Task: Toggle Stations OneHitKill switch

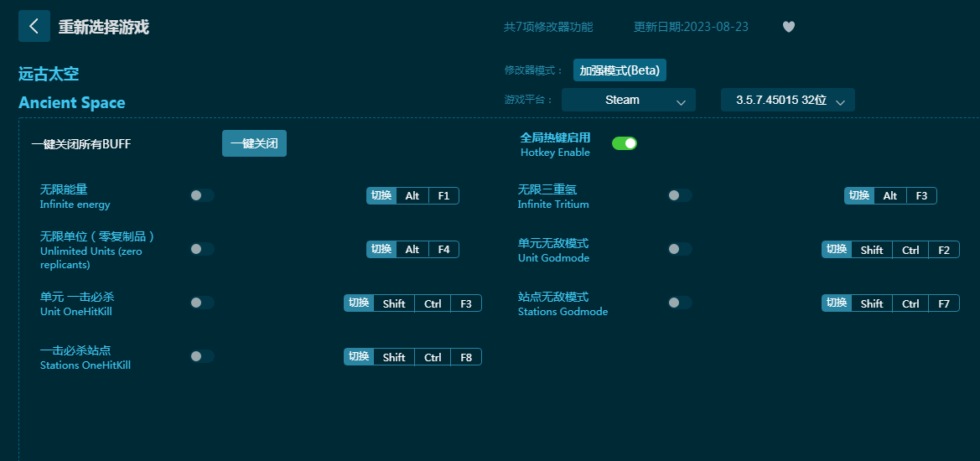Action: tap(201, 356)
